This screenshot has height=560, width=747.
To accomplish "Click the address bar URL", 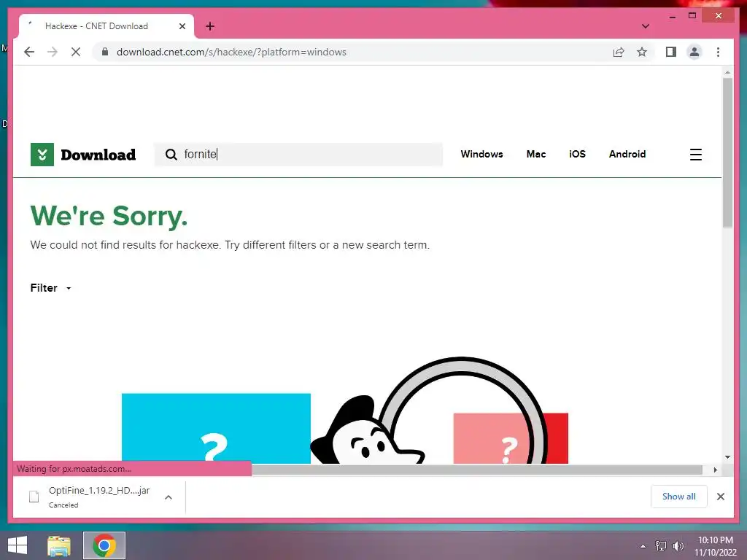I will 231,52.
